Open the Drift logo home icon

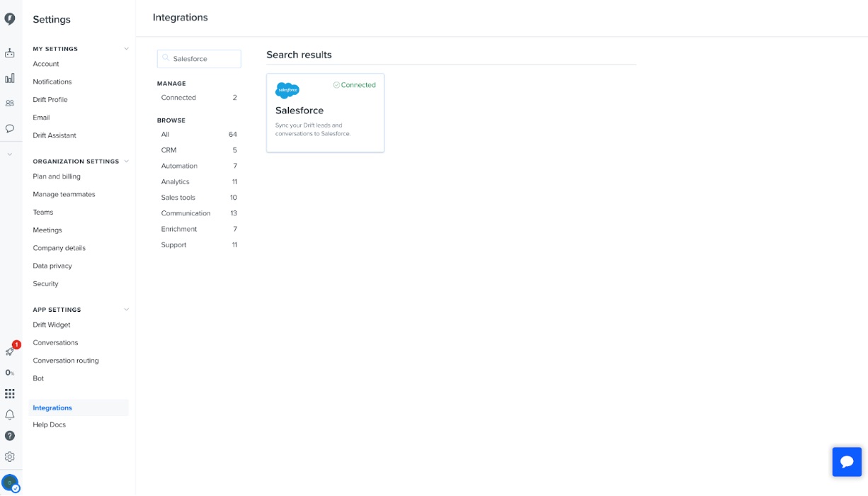point(10,19)
